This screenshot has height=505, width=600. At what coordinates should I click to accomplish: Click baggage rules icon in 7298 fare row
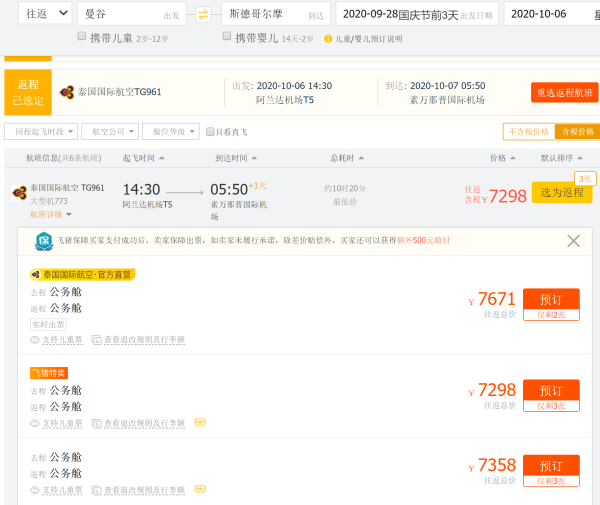click(96, 424)
